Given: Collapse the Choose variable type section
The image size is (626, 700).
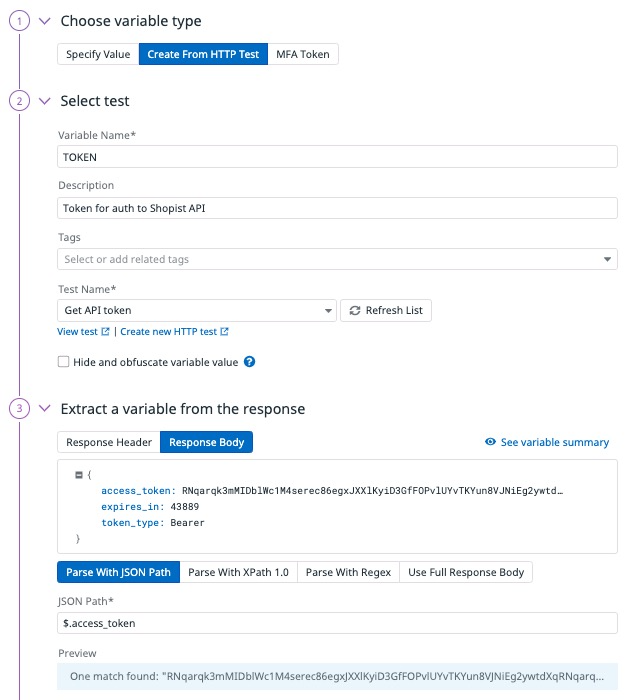Looking at the screenshot, I should click(x=44, y=21).
